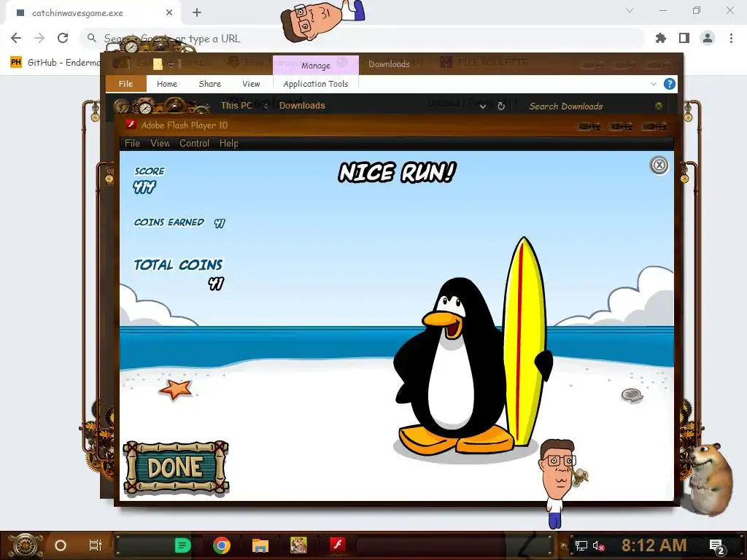The height and width of the screenshot is (560, 747).
Task: Toggle Chrome side panel icon
Action: [684, 38]
